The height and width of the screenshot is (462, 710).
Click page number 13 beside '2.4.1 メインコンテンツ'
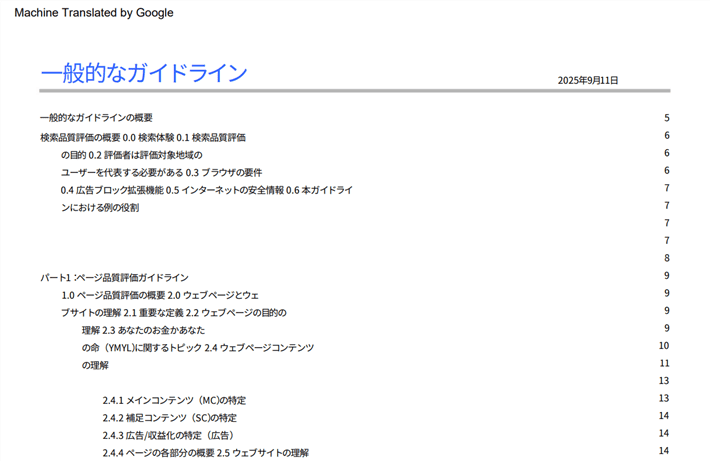point(664,398)
